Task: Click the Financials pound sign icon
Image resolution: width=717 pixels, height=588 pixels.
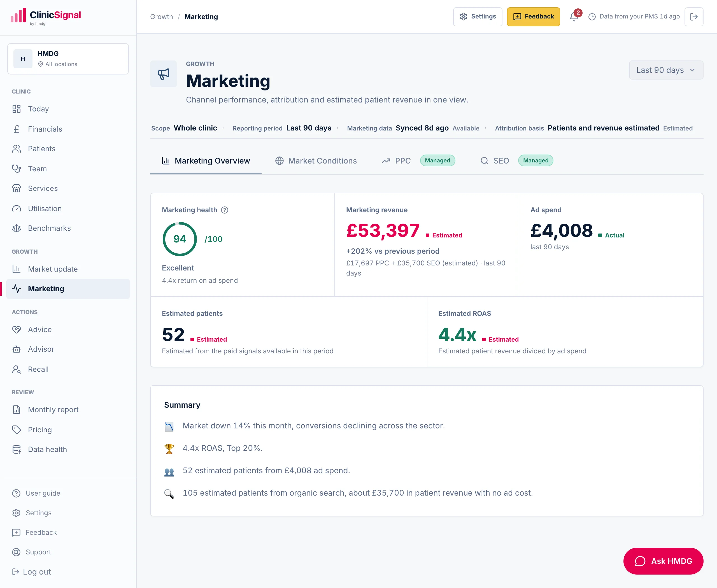Action: [17, 129]
